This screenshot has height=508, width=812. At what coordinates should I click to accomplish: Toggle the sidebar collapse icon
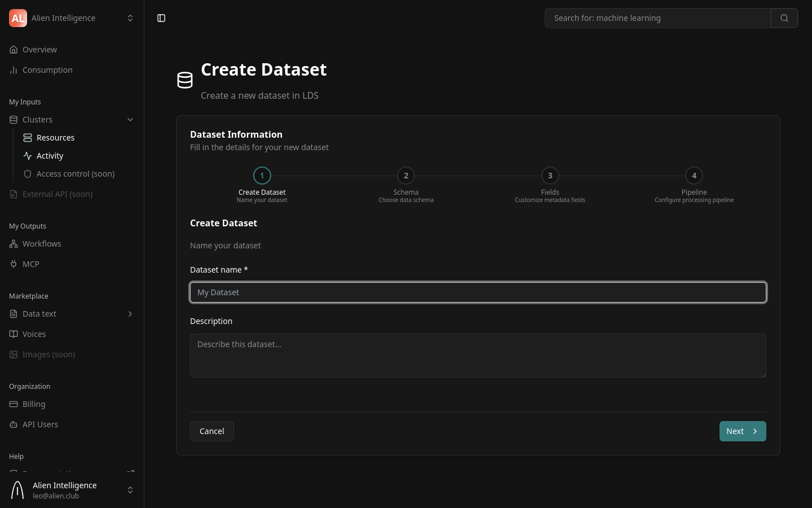pyautogui.click(x=161, y=17)
